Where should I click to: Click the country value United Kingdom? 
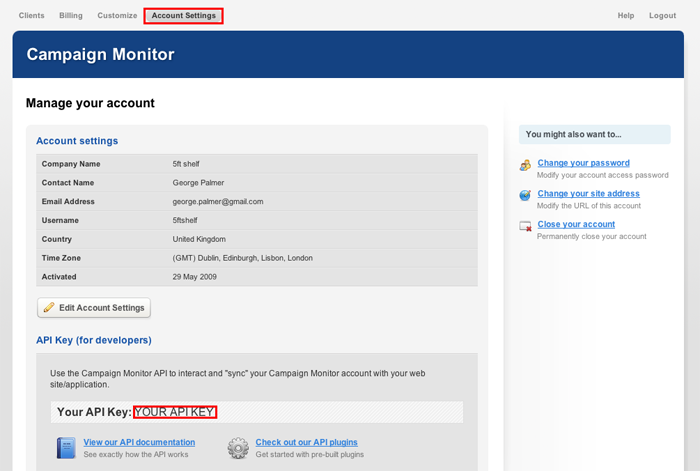coord(199,239)
